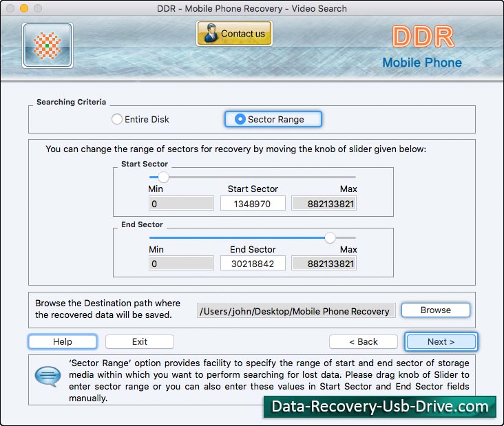Go to previous step with Back

point(364,341)
